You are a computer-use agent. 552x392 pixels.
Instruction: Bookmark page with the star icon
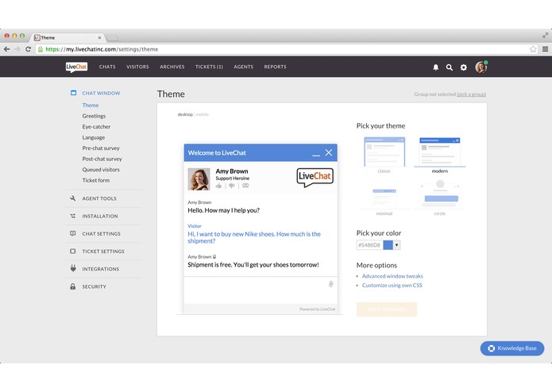[x=533, y=49]
